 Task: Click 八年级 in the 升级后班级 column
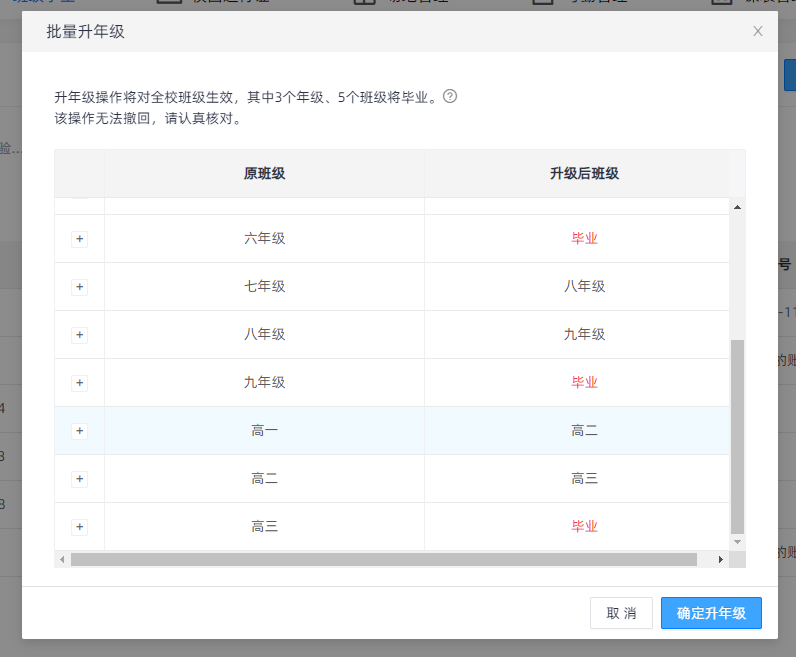(584, 286)
